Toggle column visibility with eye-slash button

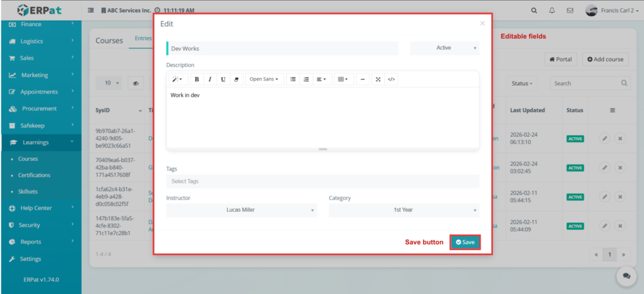[x=136, y=83]
